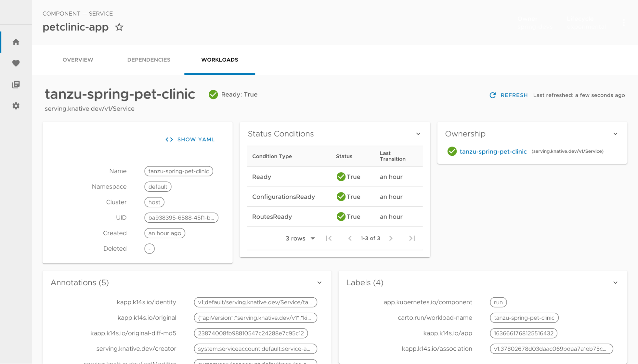Star petclinic-app as favorite
The height and width of the screenshot is (364, 638).
119,27
